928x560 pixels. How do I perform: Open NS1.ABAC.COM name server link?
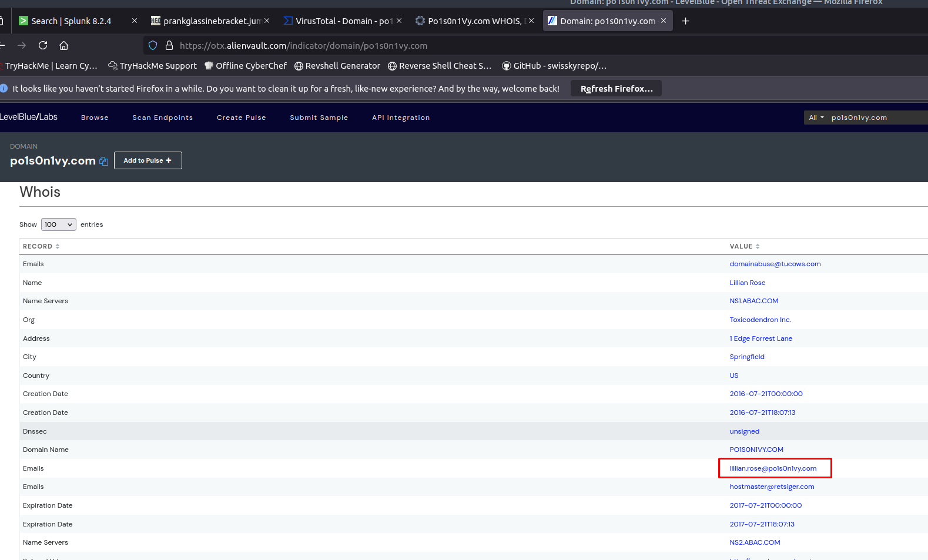point(754,301)
